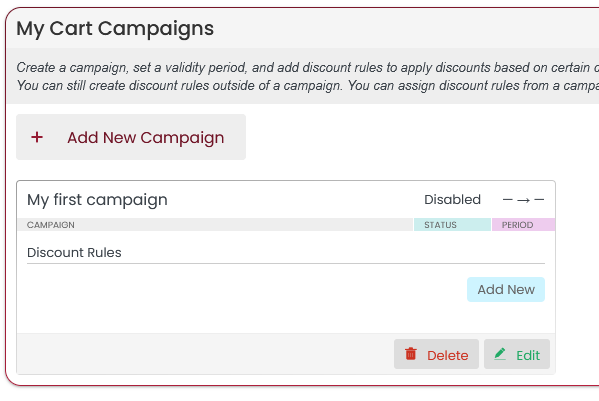Click the first dash of the campaign period
This screenshot has width=599, height=401.
(507, 199)
